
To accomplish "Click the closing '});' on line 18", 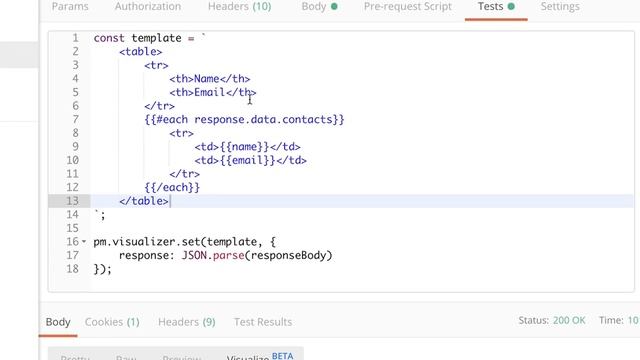I will [x=102, y=269].
